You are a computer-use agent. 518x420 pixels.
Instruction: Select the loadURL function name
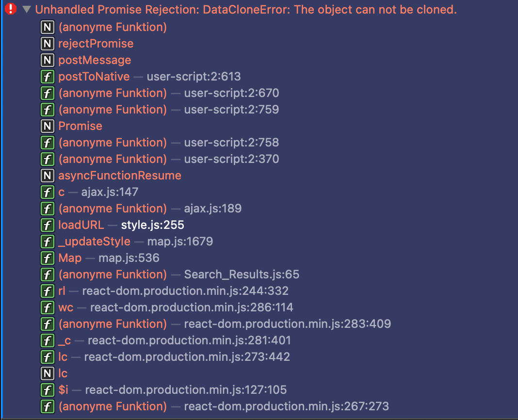81,225
